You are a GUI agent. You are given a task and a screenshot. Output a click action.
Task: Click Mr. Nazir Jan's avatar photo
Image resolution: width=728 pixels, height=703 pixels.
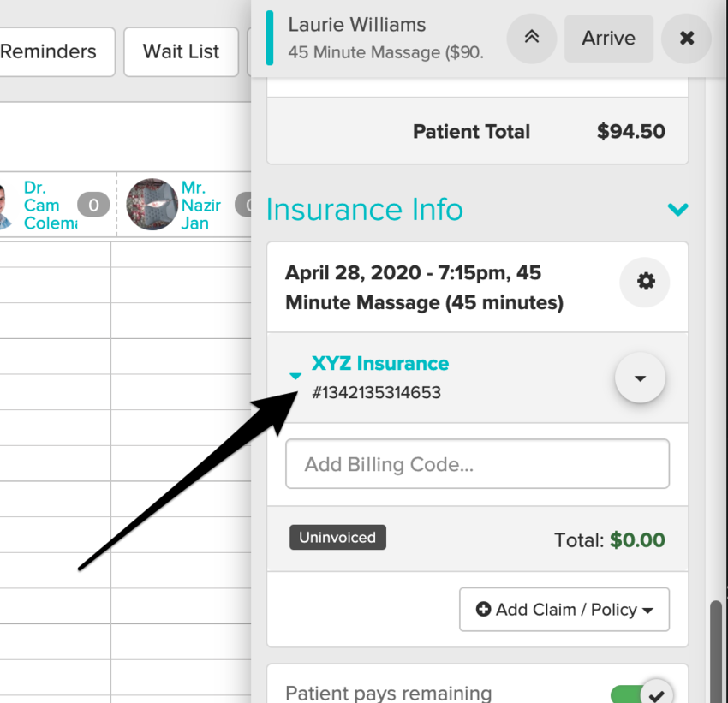152,205
